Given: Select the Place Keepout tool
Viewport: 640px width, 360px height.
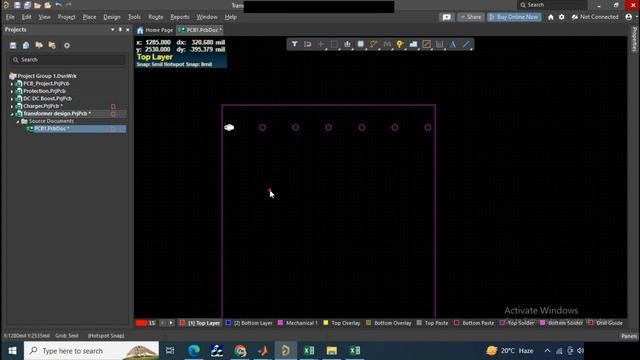Looking at the screenshot, I should [x=427, y=44].
